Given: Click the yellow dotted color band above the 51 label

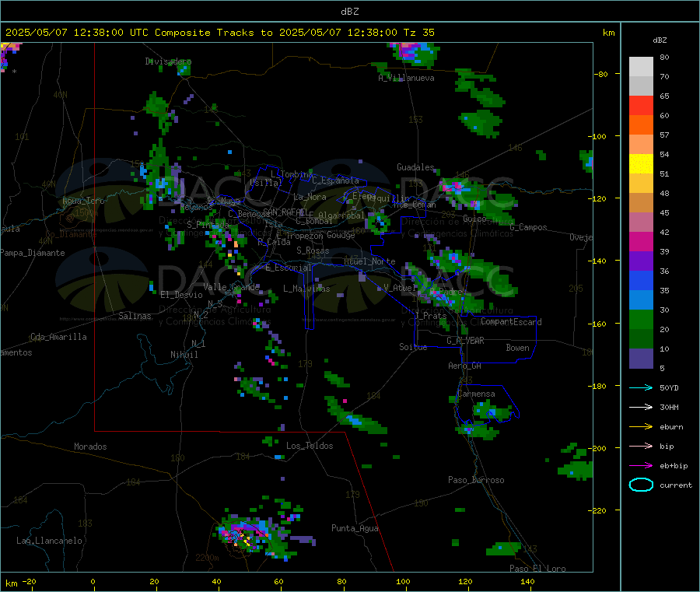Looking at the screenshot, I should pyautogui.click(x=641, y=164).
